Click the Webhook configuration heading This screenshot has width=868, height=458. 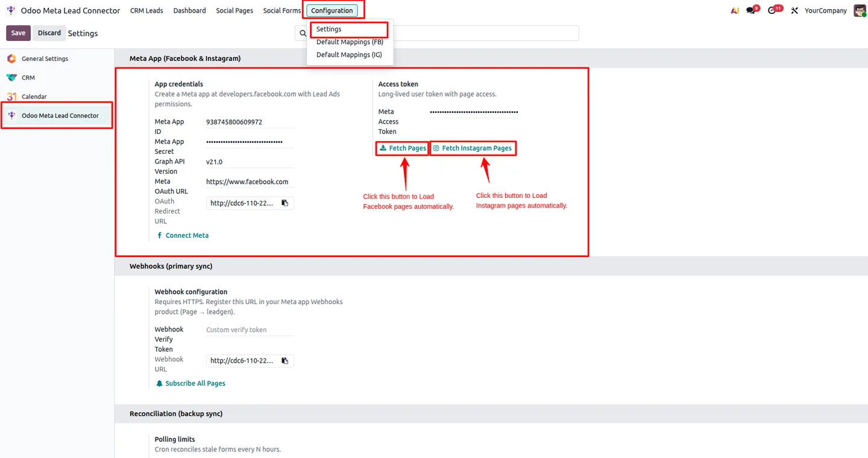(191, 292)
